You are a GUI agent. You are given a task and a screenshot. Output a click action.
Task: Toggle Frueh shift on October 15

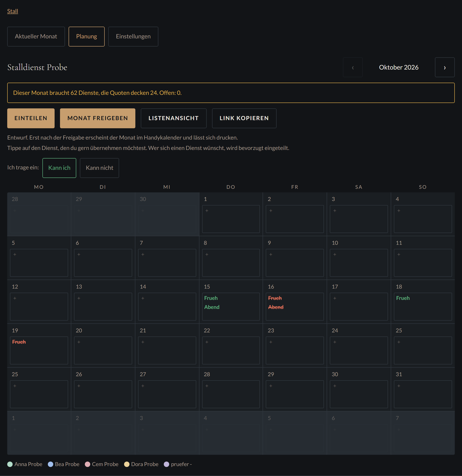[x=211, y=298]
